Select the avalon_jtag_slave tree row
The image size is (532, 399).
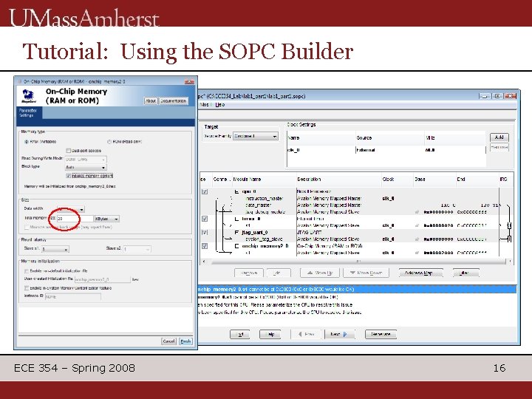[x=264, y=239]
